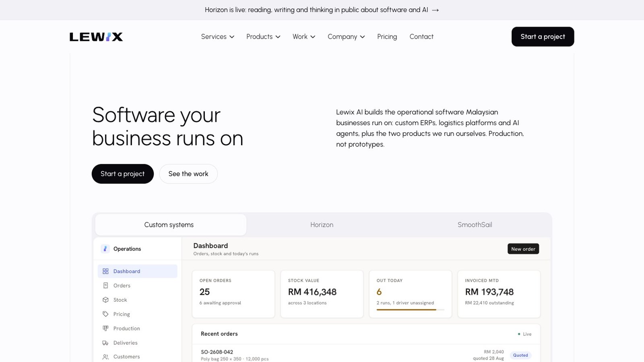This screenshot has width=644, height=362.
Task: Click the Out Today progress bar
Action: (x=411, y=310)
